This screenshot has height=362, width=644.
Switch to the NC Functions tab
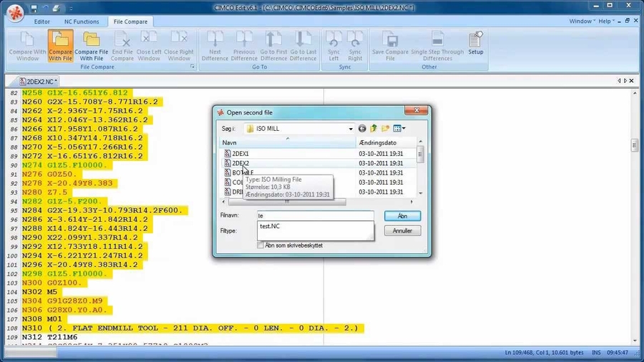point(81,21)
